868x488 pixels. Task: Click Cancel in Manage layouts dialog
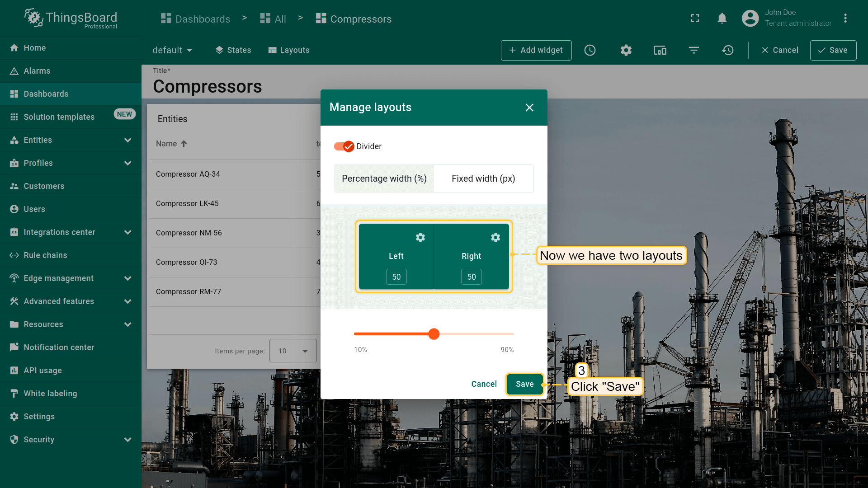(484, 384)
